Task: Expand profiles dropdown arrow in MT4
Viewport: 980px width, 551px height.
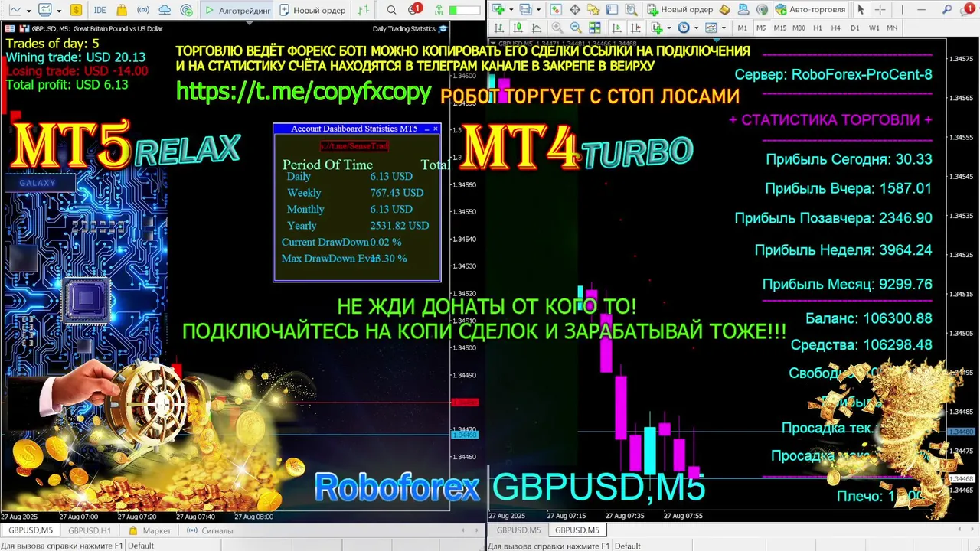Action: 538,10
